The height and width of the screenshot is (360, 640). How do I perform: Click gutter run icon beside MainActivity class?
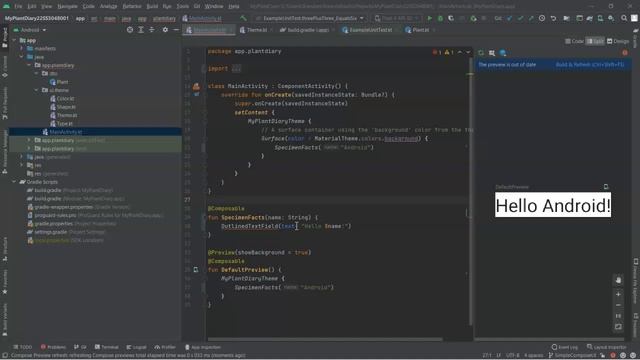[x=196, y=86]
